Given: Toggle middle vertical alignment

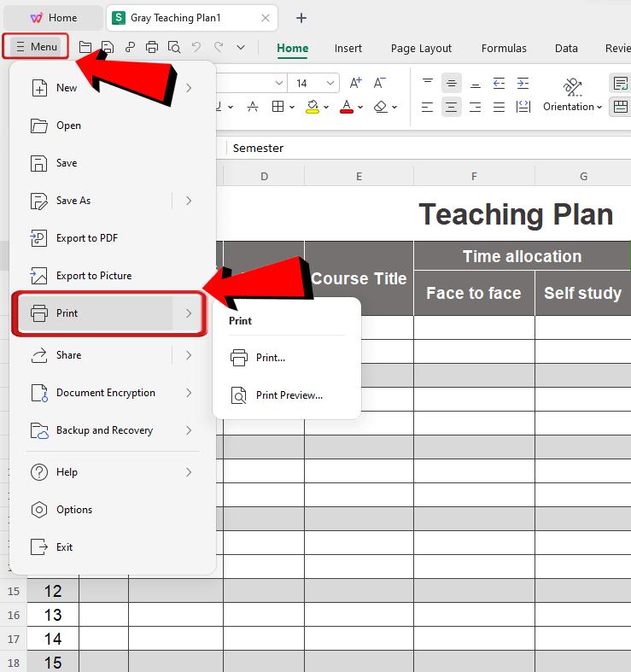Looking at the screenshot, I should point(452,83).
